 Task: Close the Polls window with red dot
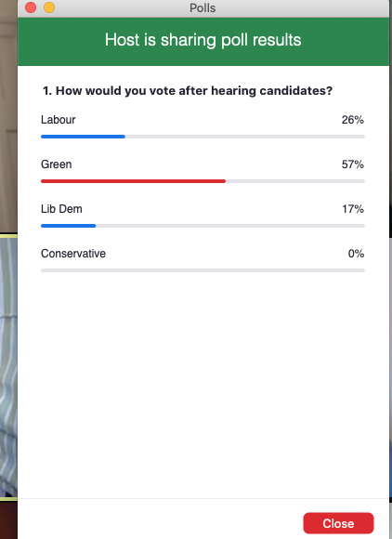[x=31, y=7]
